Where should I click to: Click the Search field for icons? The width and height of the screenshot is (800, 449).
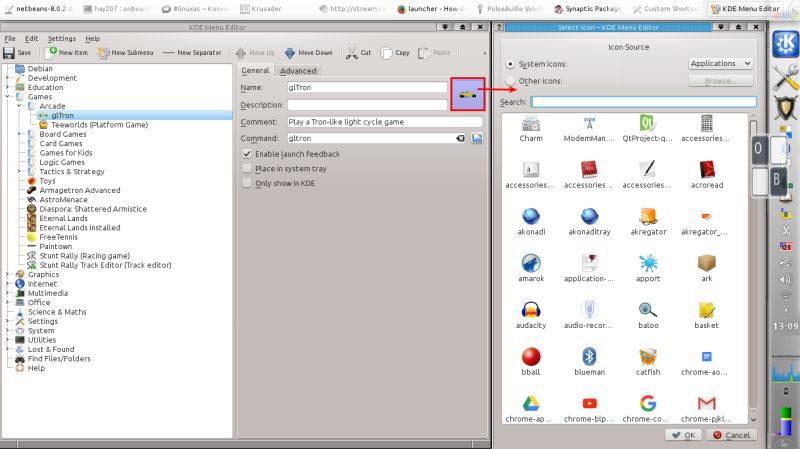pos(643,102)
